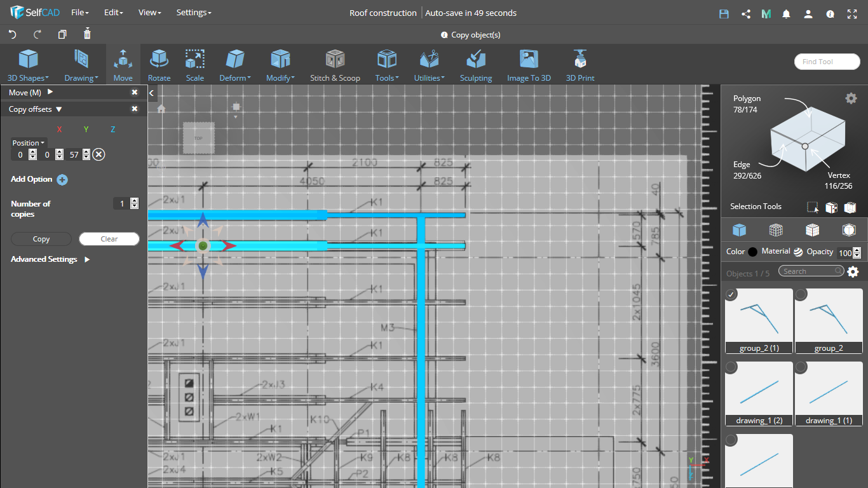
Task: Click the Add Option plus button
Action: pos(62,180)
